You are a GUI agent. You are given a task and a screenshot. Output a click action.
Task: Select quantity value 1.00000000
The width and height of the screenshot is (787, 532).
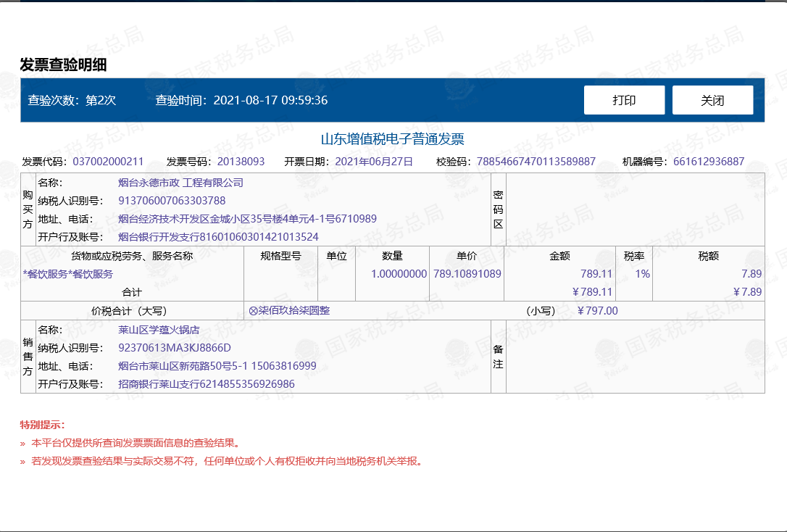(x=399, y=274)
